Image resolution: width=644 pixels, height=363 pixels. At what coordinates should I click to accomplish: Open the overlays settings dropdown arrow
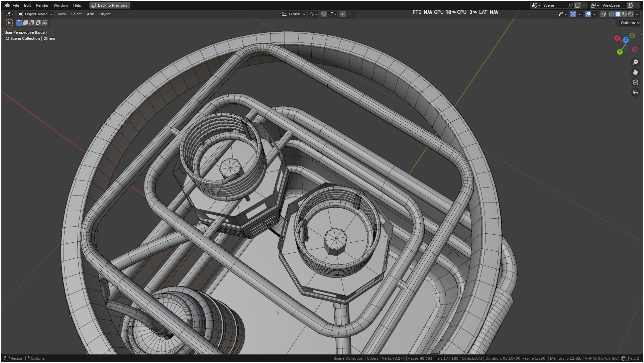coord(595,14)
